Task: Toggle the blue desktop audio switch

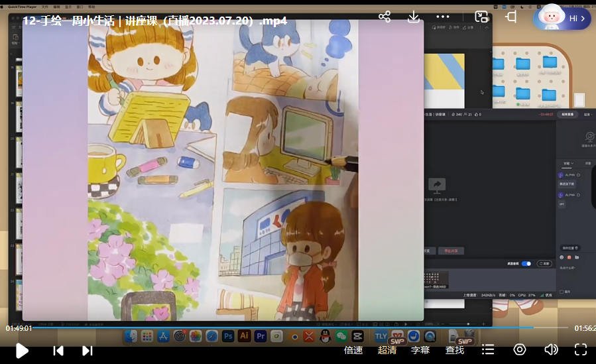Action: point(526,263)
